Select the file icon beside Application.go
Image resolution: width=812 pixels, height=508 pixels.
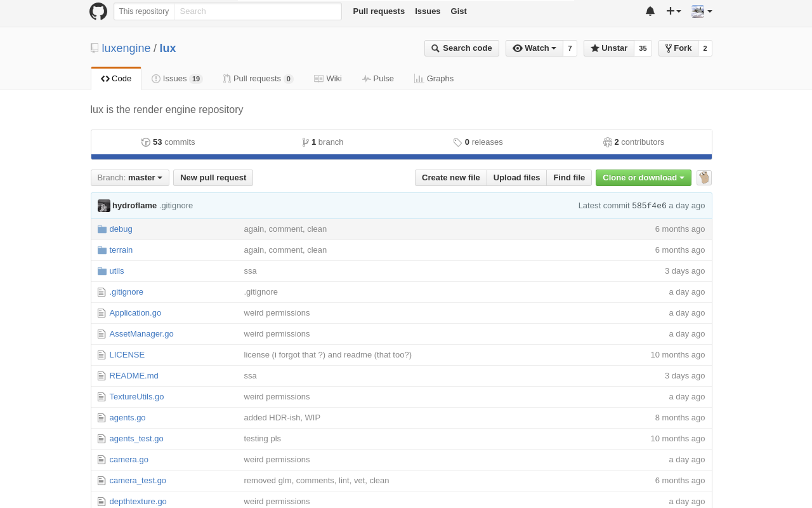101,313
